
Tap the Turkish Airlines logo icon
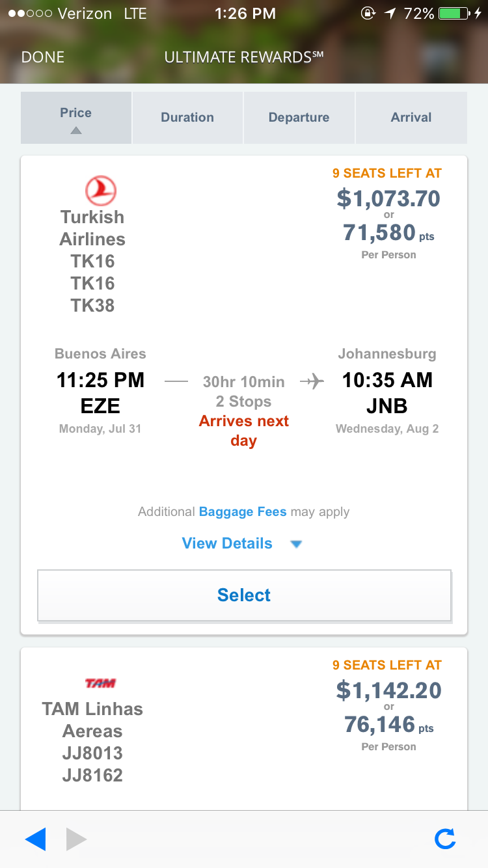pyautogui.click(x=101, y=191)
